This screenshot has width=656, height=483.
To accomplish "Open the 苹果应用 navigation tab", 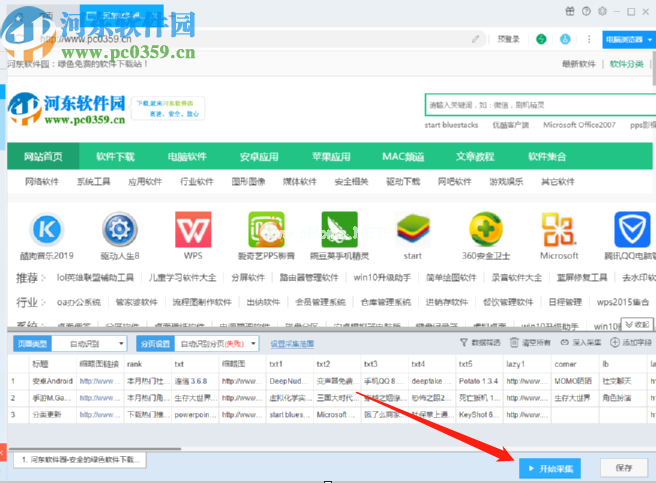I will tap(331, 157).
